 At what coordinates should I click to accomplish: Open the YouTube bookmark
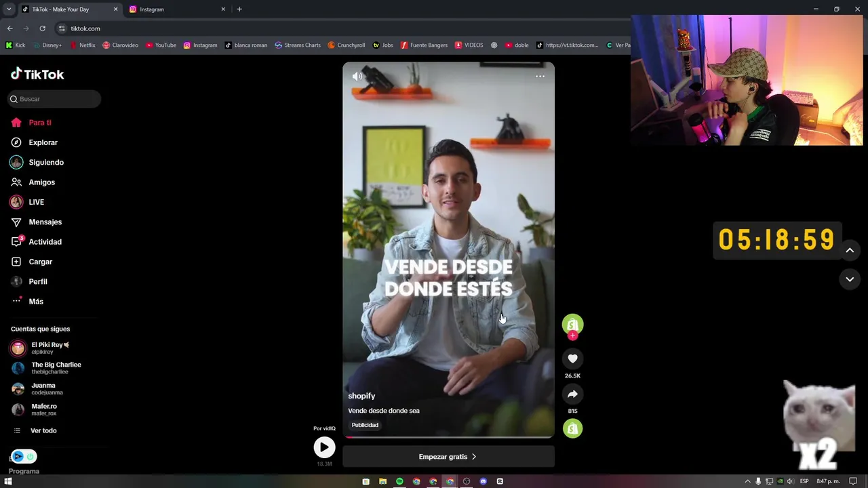pos(161,45)
